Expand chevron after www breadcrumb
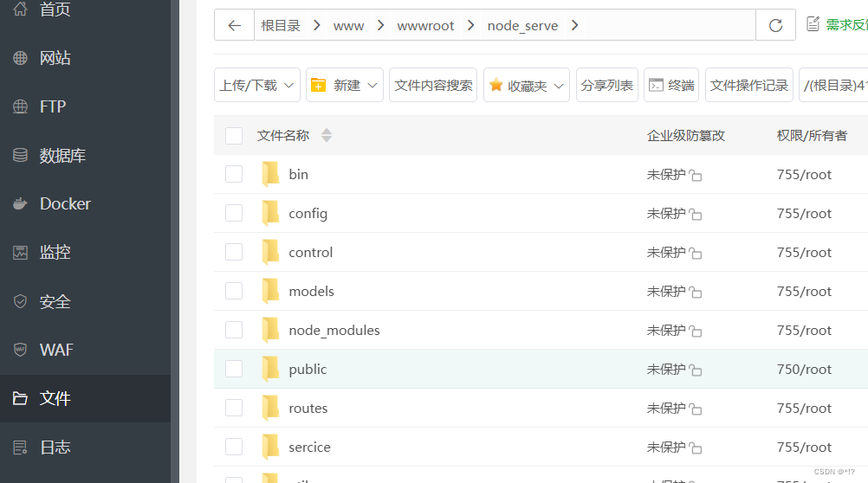The width and height of the screenshot is (868, 483). [x=380, y=25]
